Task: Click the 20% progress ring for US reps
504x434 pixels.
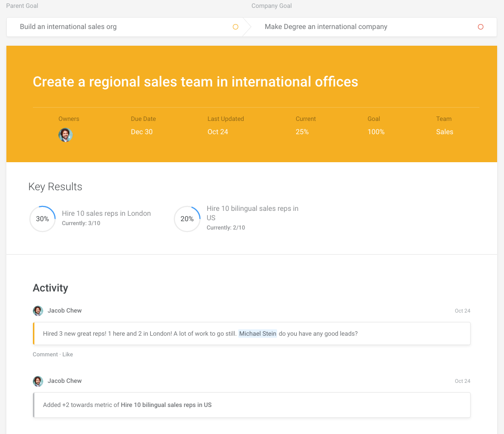Action: 187,219
